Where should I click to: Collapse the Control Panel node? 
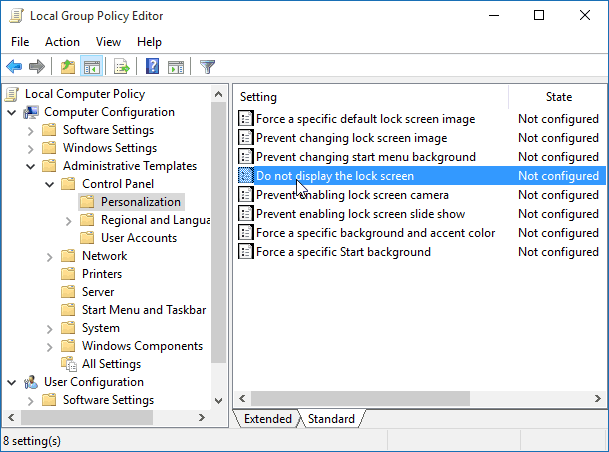50,184
